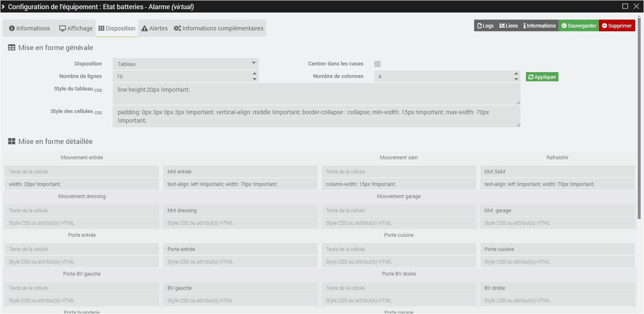Image resolution: width=644 pixels, height=314 pixels.
Task: Decrease the Nombre de colonnes value
Action: pyautogui.click(x=516, y=79)
